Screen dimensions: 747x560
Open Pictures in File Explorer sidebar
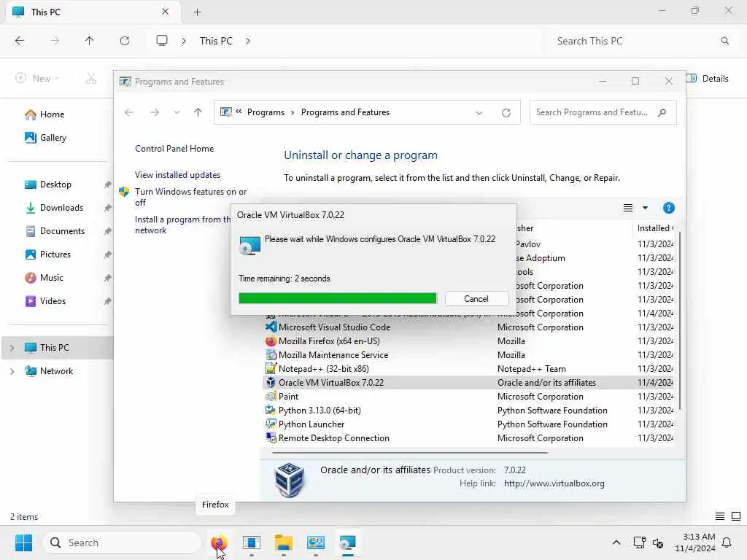(x=55, y=254)
